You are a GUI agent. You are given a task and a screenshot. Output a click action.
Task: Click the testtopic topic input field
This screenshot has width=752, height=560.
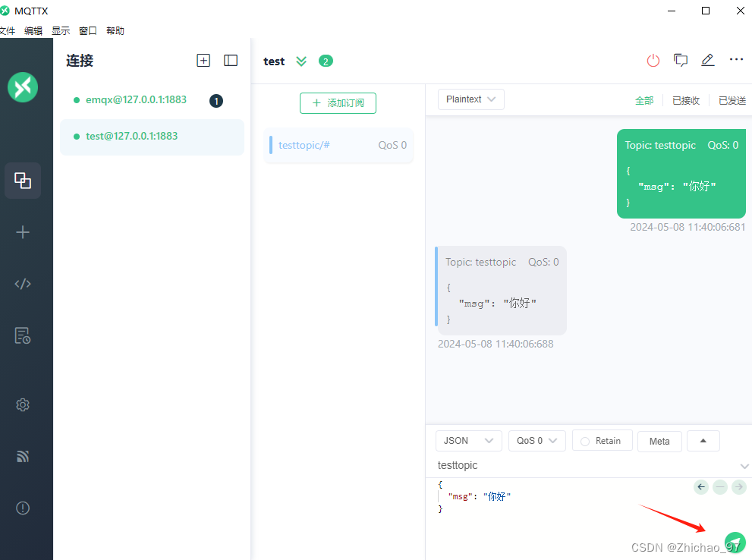pos(587,466)
